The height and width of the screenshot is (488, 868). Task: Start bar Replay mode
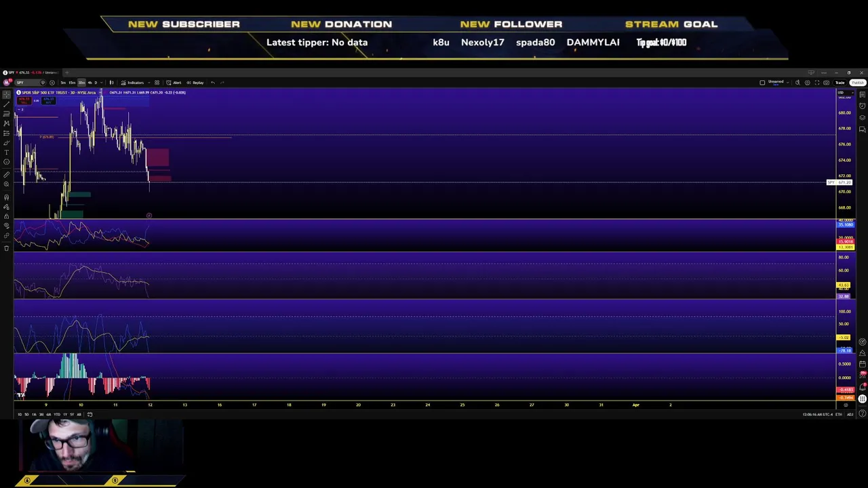pos(195,83)
